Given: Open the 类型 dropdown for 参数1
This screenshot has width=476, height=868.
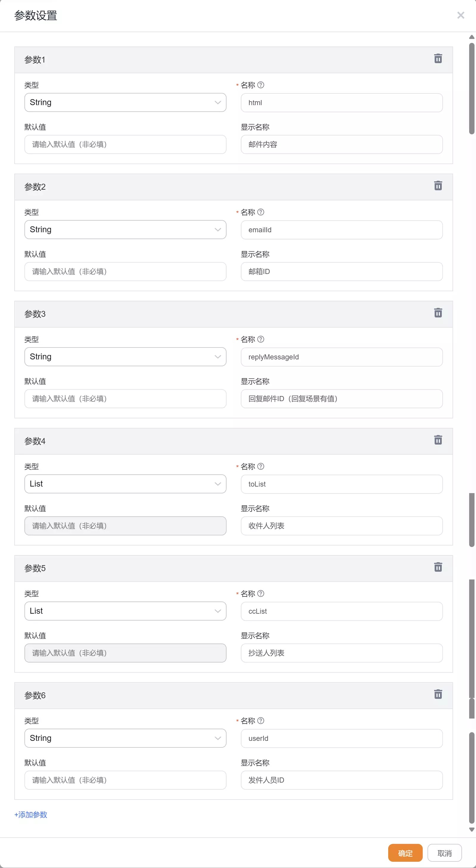Looking at the screenshot, I should 125,102.
